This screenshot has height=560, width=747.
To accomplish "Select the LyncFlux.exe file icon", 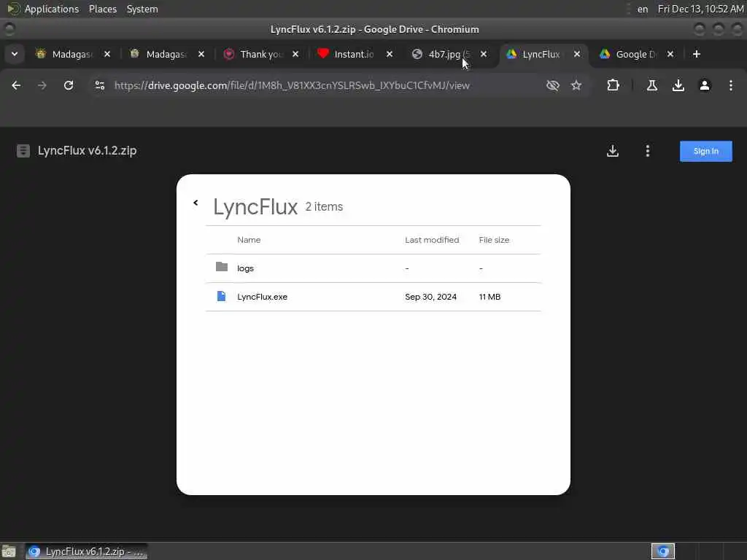I will coord(221,296).
